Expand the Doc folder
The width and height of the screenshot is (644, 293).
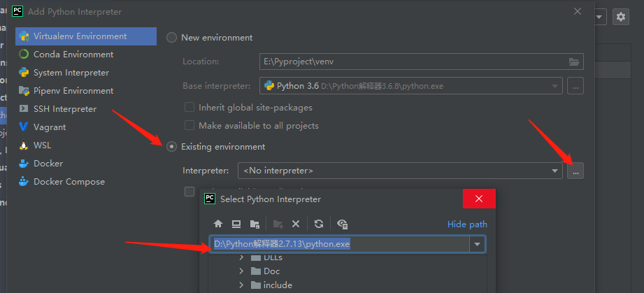pos(242,271)
